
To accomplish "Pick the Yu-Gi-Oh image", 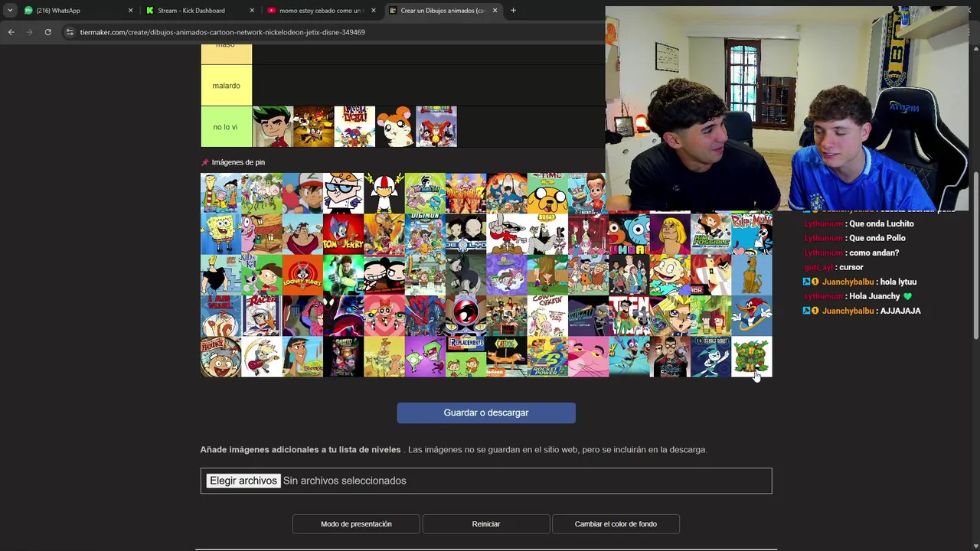I will pos(670,316).
